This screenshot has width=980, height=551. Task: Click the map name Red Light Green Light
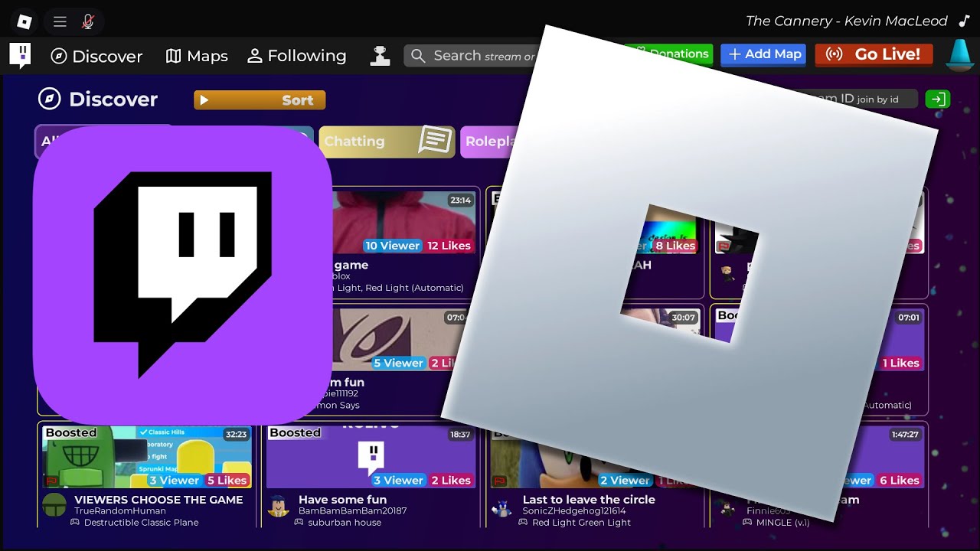click(581, 523)
